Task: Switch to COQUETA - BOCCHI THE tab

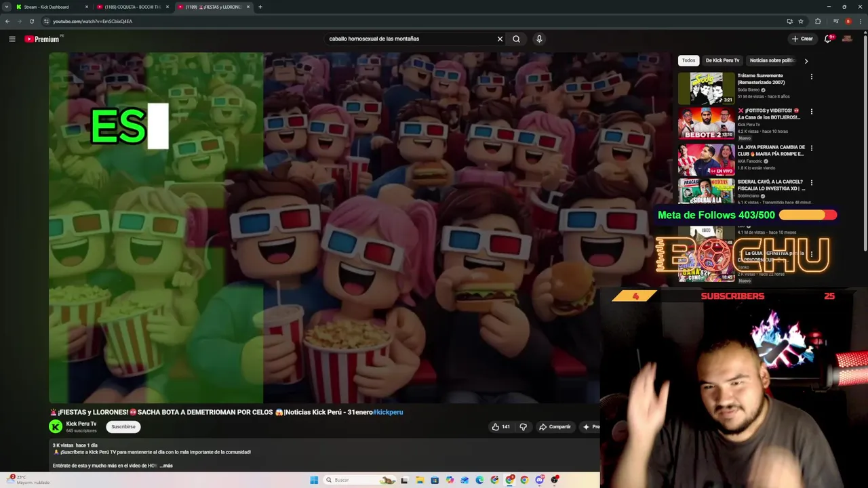Action: click(x=133, y=7)
